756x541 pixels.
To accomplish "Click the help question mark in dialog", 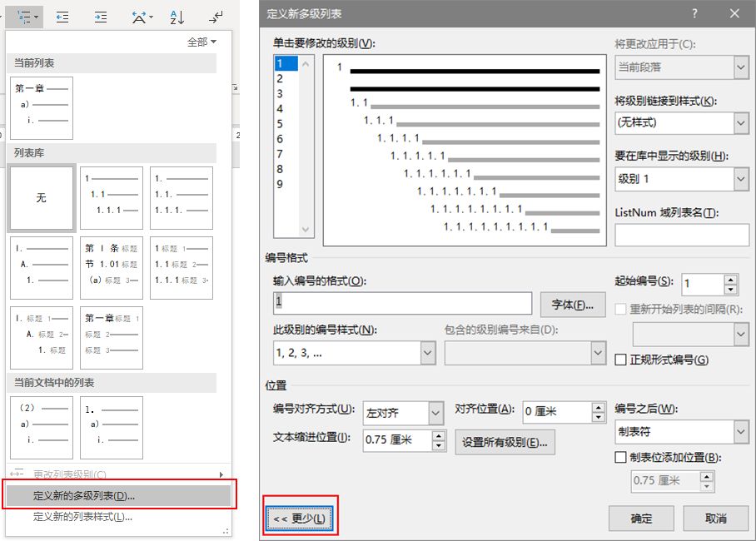I will pyautogui.click(x=694, y=13).
